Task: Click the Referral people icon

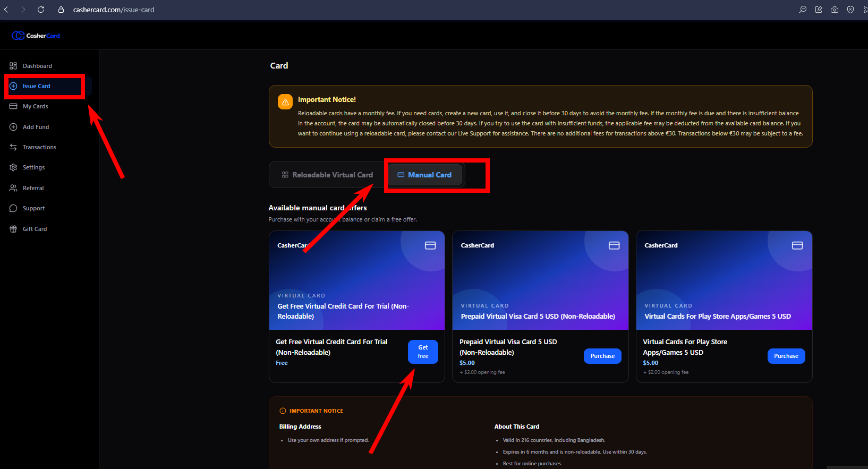Action: pos(13,188)
